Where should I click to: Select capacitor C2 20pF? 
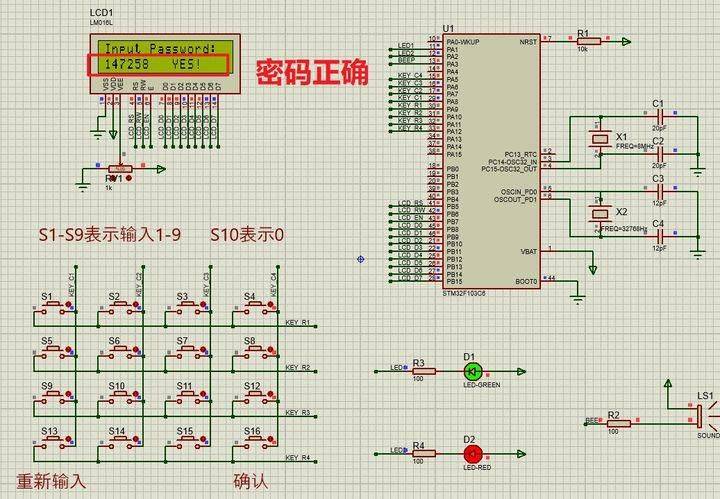pos(660,153)
